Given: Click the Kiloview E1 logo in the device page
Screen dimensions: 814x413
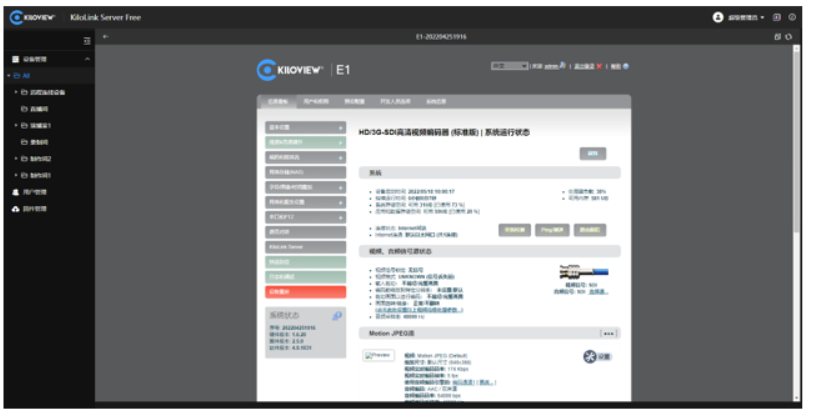Looking at the screenshot, I should (303, 70).
